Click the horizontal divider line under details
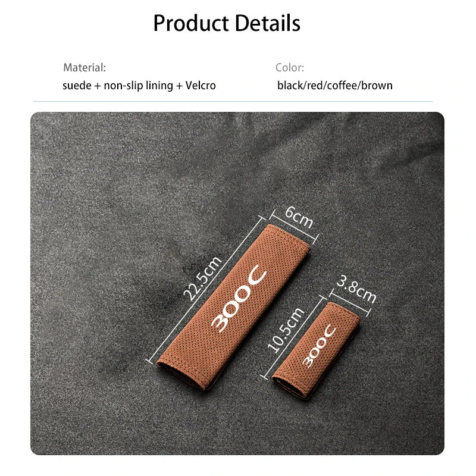The width and height of the screenshot is (476, 476). tap(233, 101)
